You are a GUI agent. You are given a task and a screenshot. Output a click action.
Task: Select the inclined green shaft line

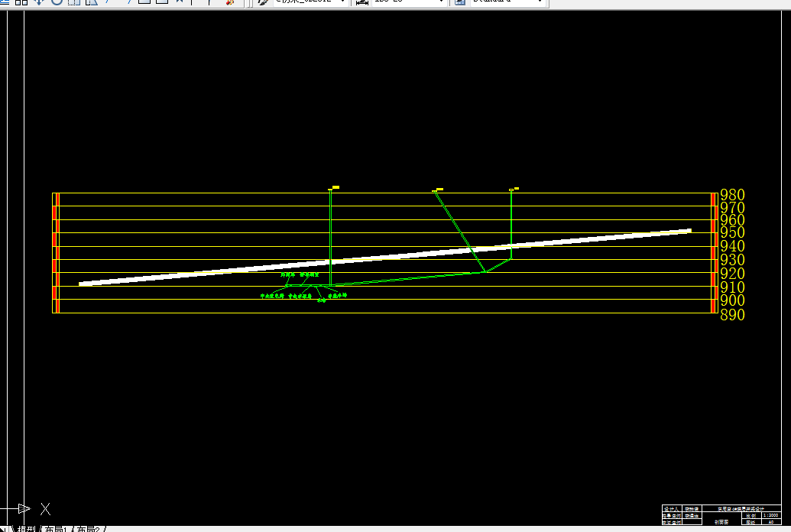click(459, 232)
